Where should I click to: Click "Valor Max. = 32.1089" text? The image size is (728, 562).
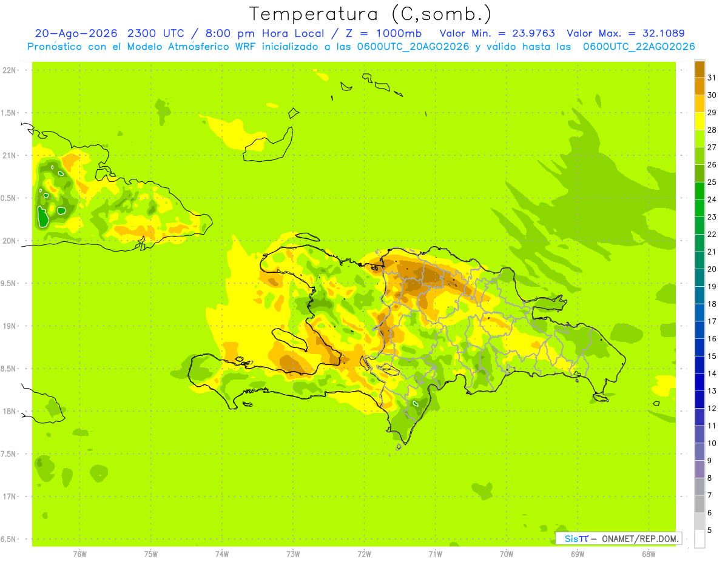point(626,33)
